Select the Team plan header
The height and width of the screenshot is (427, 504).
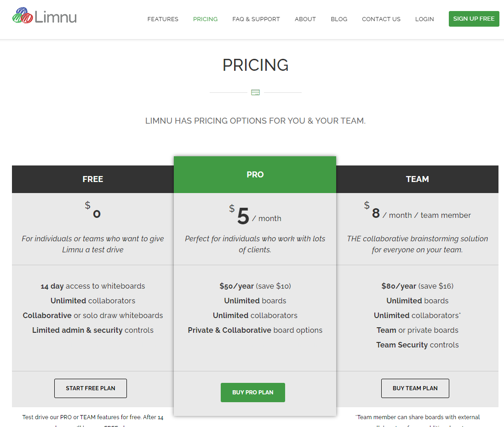click(417, 179)
